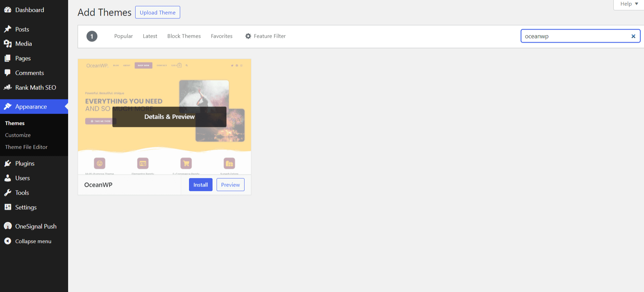Click the Users person icon

(7, 178)
